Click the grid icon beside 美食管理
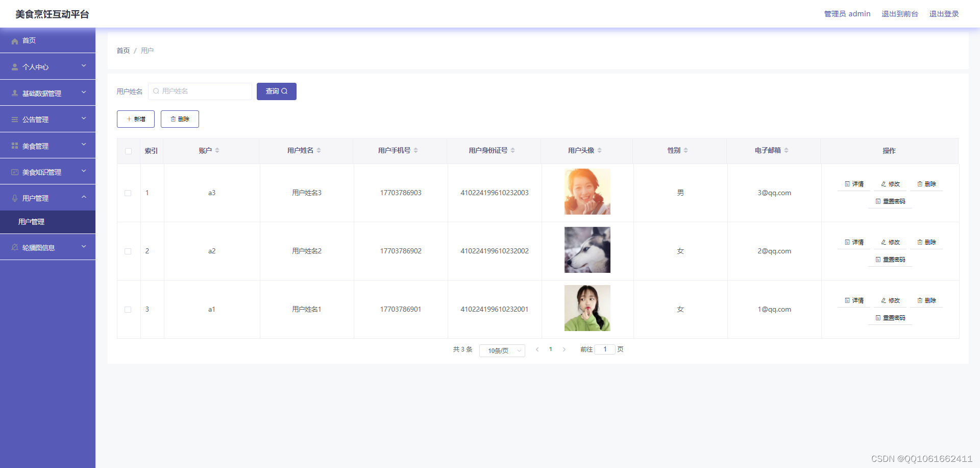This screenshot has width=980, height=468. [x=14, y=145]
